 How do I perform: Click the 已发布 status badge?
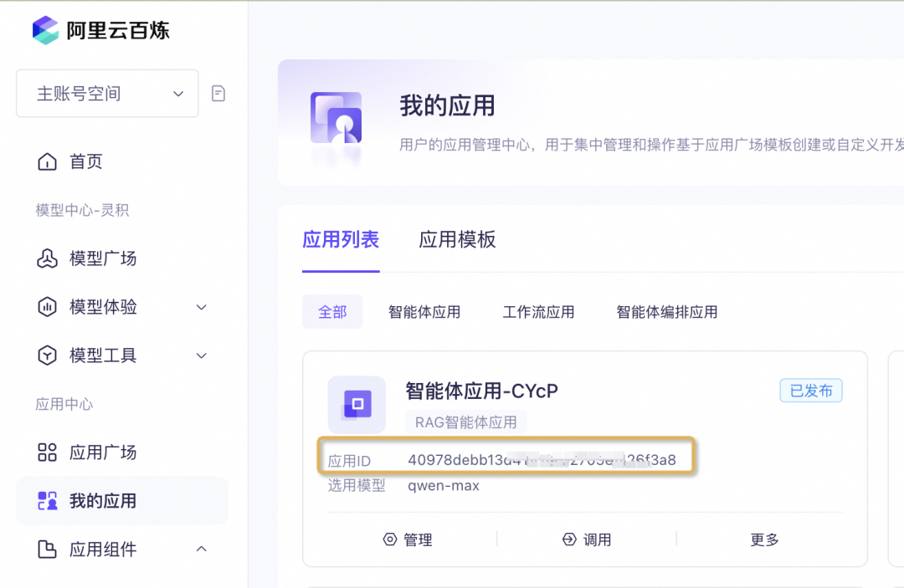(810, 390)
